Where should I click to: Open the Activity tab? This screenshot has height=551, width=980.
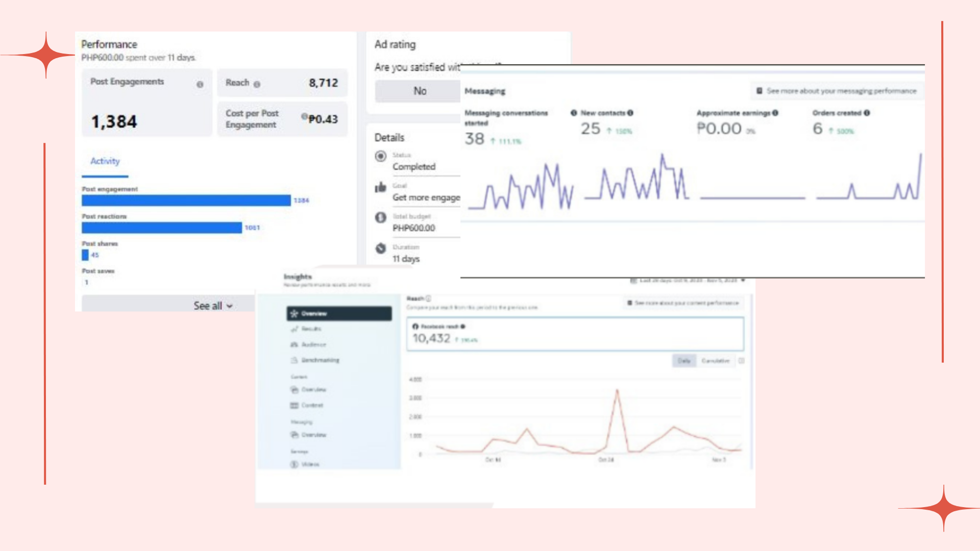pos(105,161)
